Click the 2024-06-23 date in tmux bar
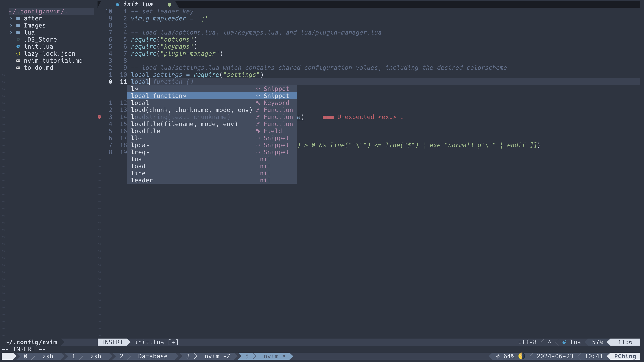 click(555, 356)
